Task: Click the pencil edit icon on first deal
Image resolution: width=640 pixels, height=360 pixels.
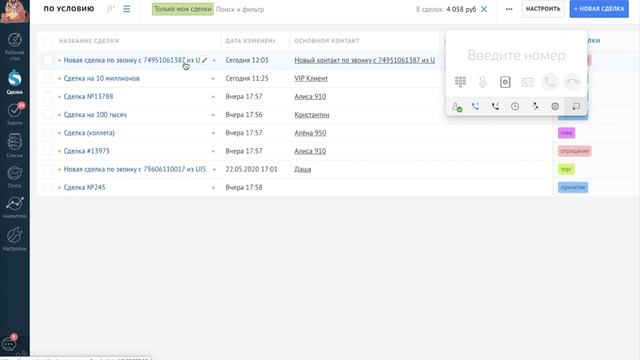Action: click(204, 60)
